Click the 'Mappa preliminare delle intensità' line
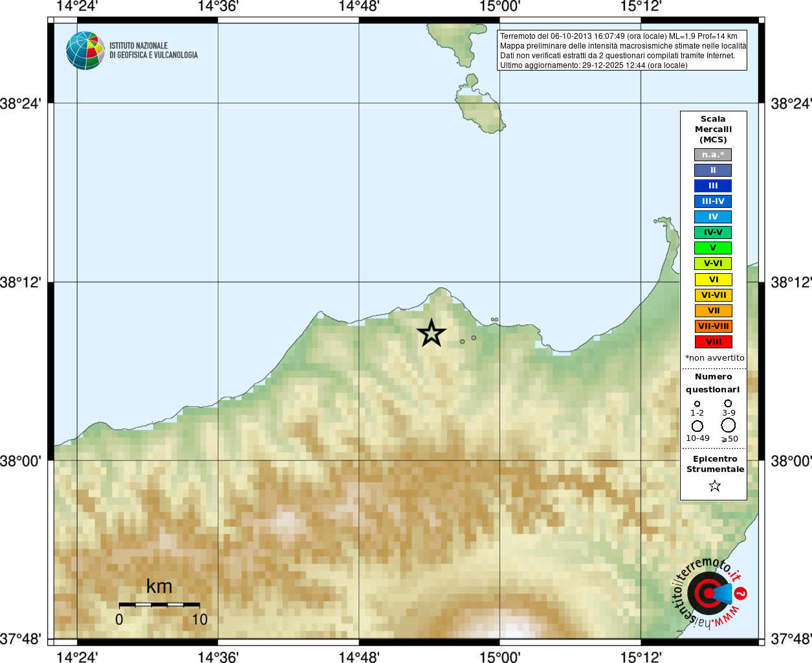 [623, 46]
